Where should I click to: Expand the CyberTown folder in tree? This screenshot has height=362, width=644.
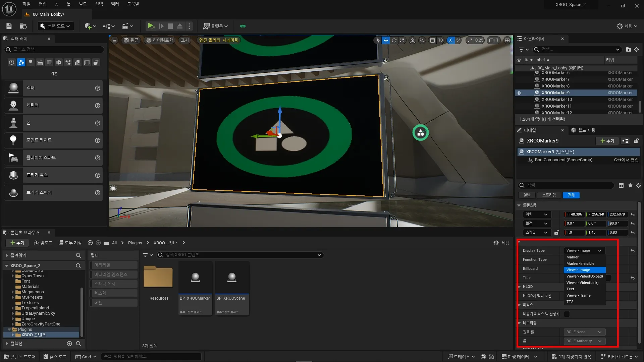pos(13,276)
